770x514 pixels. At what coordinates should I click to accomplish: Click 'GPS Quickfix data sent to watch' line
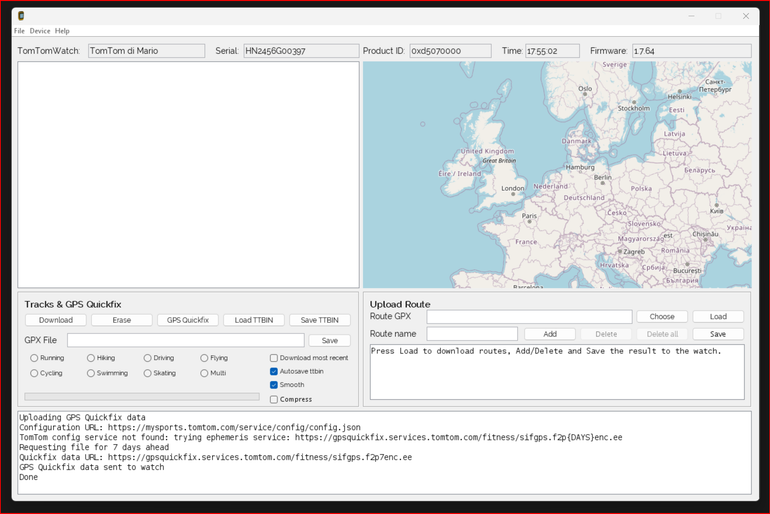point(92,467)
